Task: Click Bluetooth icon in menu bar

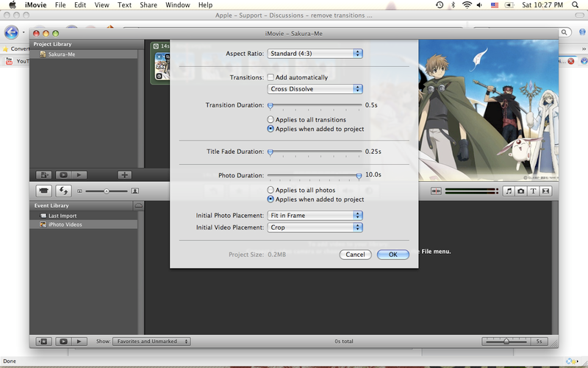Action: [453, 5]
